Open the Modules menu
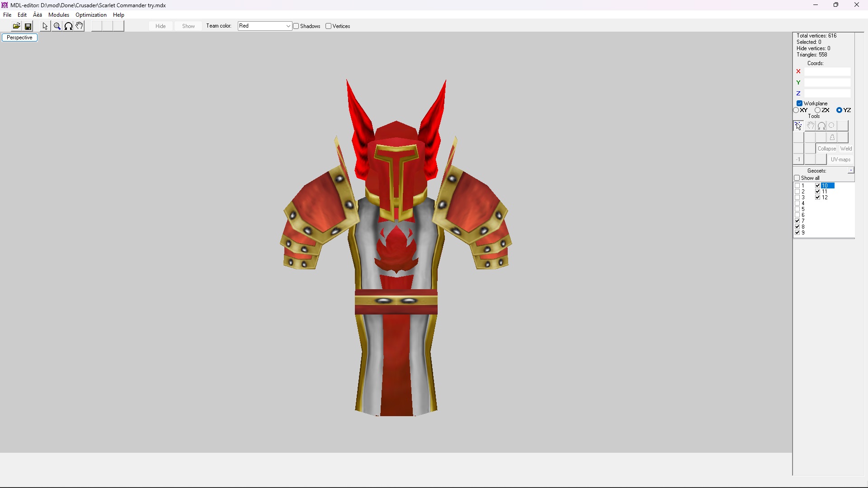 click(x=59, y=15)
